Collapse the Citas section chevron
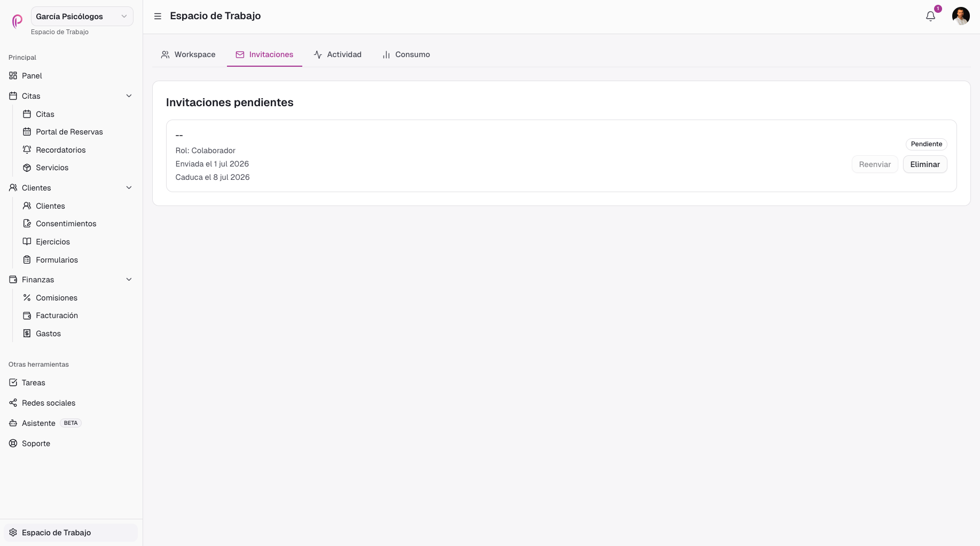 [x=129, y=96]
